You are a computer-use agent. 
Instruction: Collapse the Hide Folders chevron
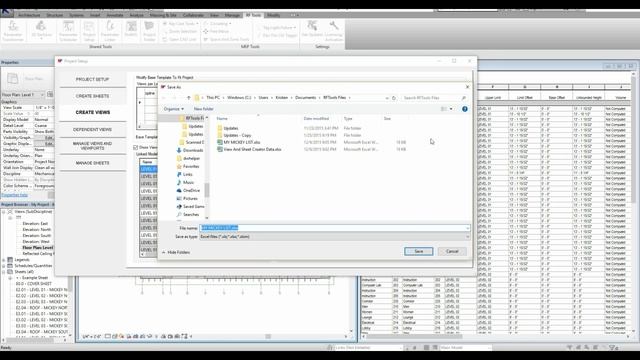[164, 252]
